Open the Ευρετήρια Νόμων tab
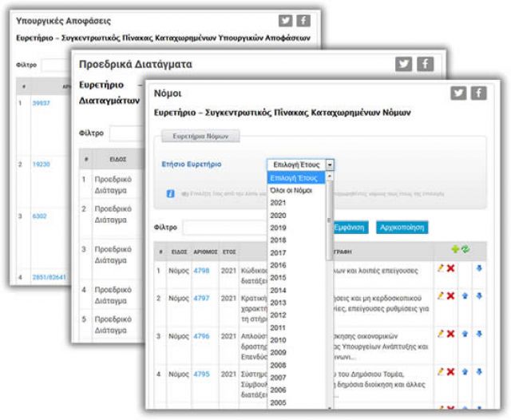511x420 pixels. (201, 137)
